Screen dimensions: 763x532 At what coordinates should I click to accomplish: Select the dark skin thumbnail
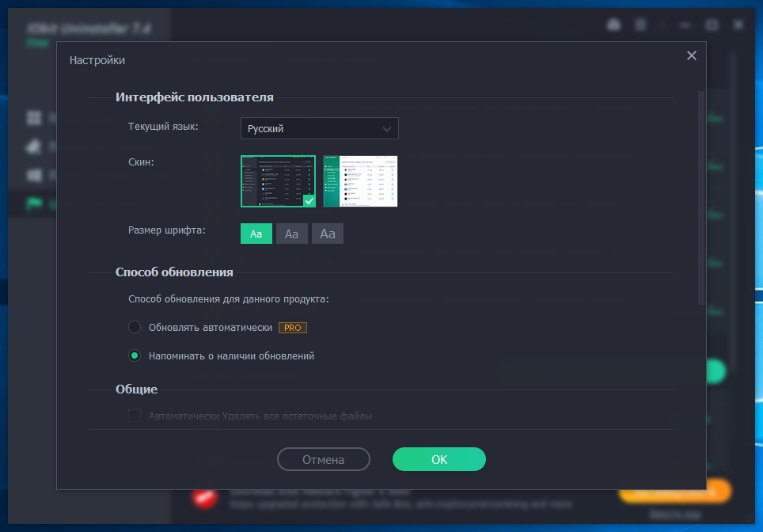(x=278, y=181)
